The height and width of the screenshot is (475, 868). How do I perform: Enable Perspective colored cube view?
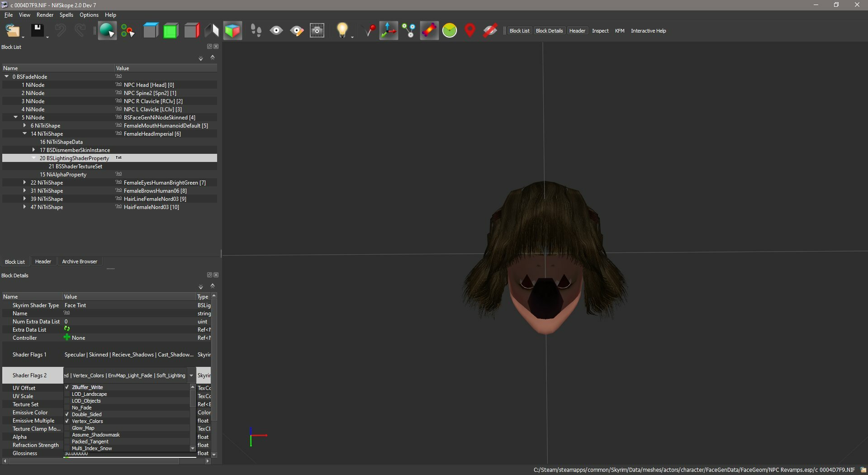point(232,31)
